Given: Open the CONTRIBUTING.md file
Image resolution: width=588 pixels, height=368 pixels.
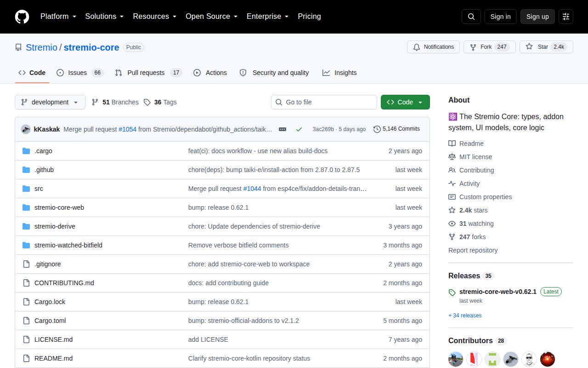Looking at the screenshot, I should (x=64, y=283).
